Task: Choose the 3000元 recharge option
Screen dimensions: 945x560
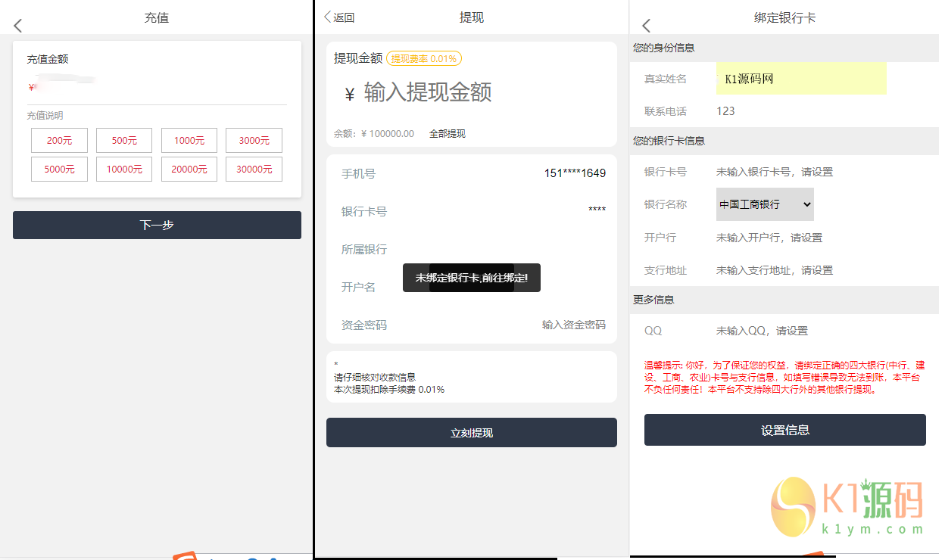Action: [254, 140]
